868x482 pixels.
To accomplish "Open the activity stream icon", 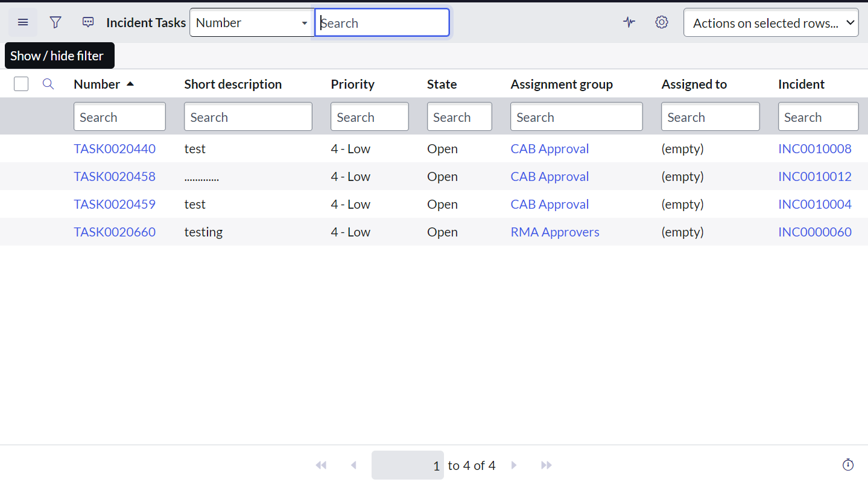I will (x=629, y=22).
